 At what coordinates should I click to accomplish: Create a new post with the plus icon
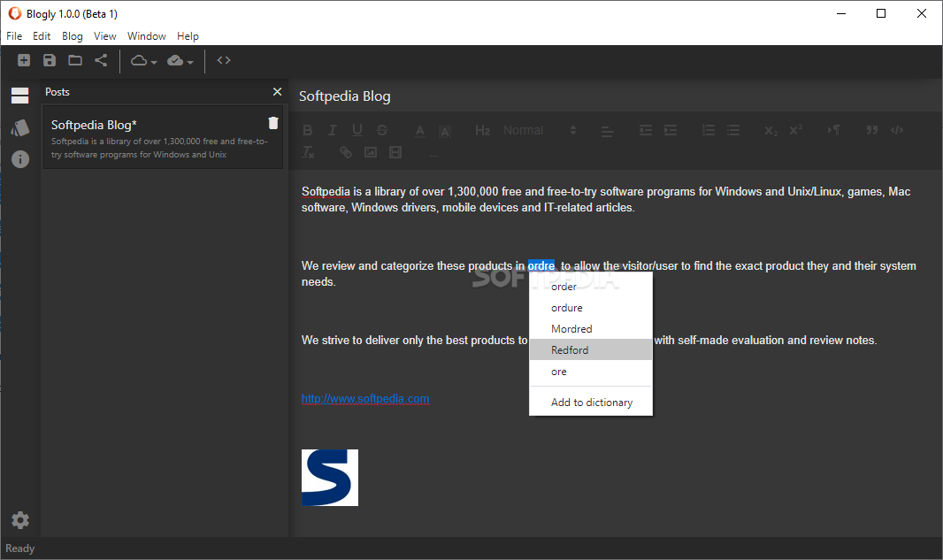click(x=24, y=60)
